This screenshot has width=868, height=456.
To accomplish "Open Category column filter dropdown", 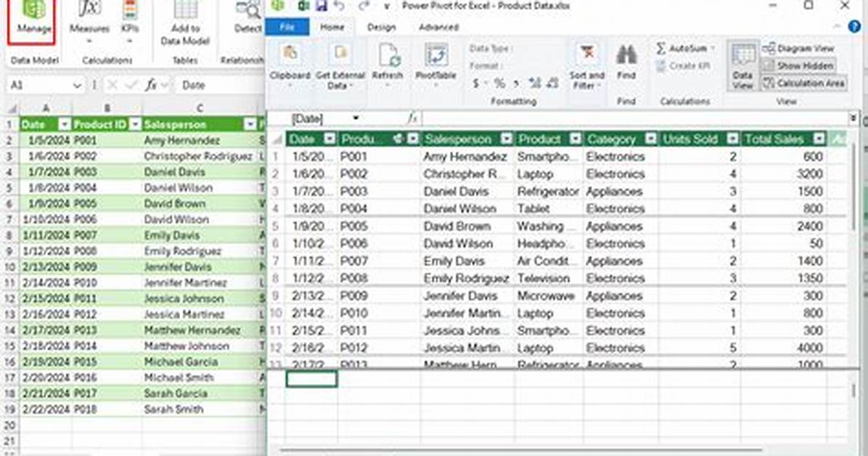I will [x=651, y=139].
